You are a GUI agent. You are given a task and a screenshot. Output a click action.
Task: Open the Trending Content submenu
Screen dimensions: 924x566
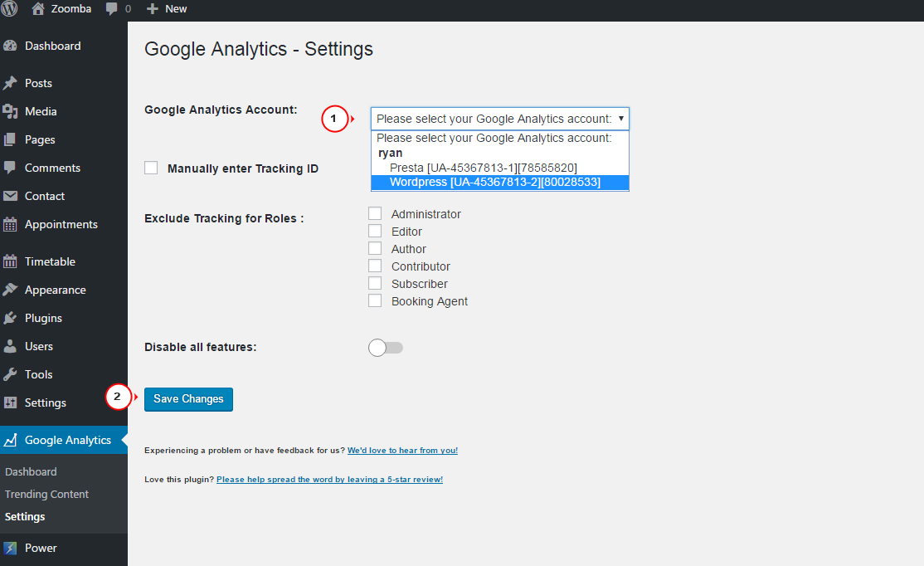tap(46, 494)
